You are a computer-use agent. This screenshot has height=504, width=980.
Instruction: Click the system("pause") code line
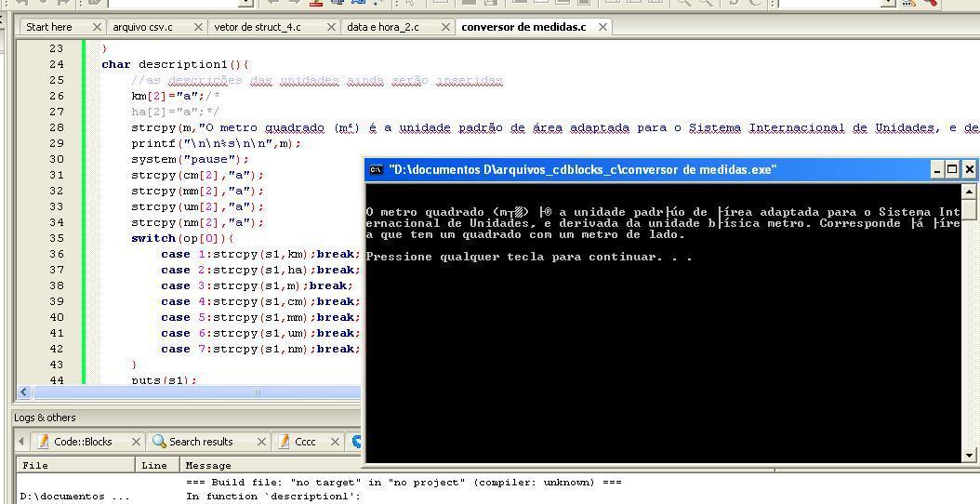click(190, 159)
